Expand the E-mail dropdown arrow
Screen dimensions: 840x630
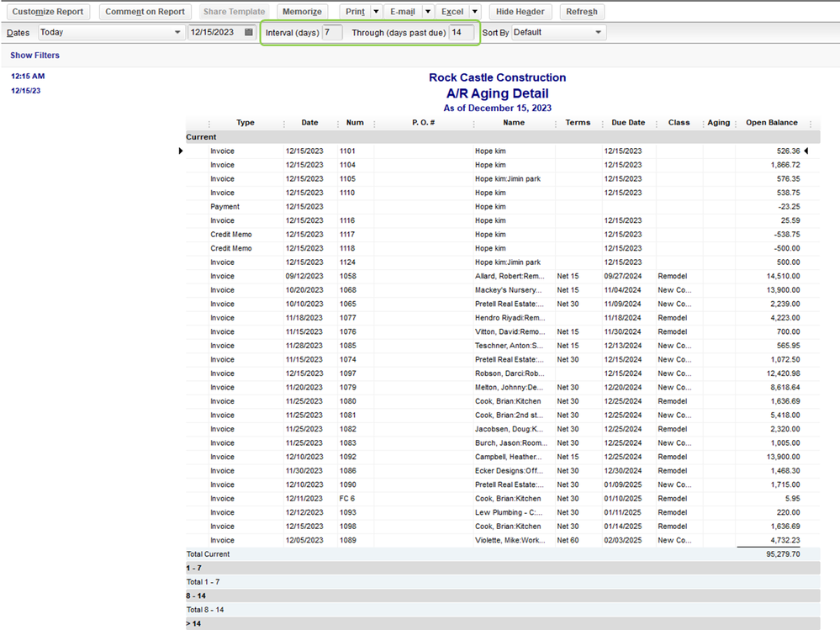(428, 11)
